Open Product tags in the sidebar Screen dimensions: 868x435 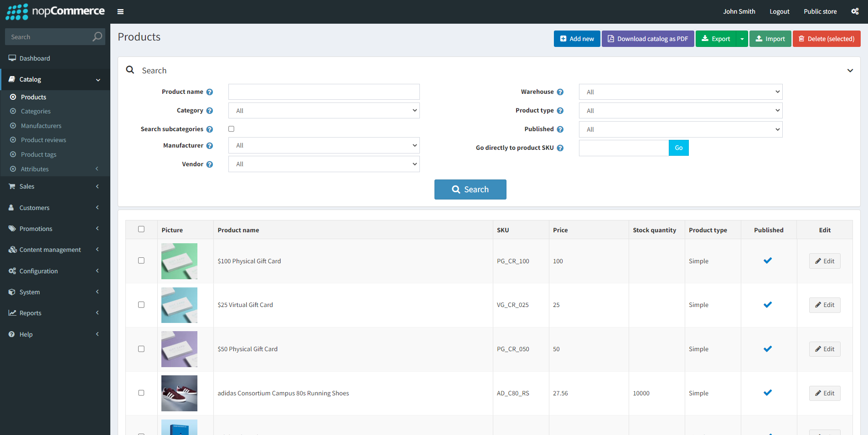pos(39,154)
